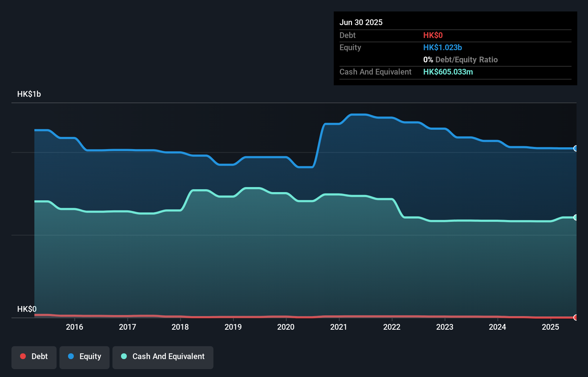The image size is (588, 377).
Task: Click the red Debt legend dot
Action: pos(23,356)
